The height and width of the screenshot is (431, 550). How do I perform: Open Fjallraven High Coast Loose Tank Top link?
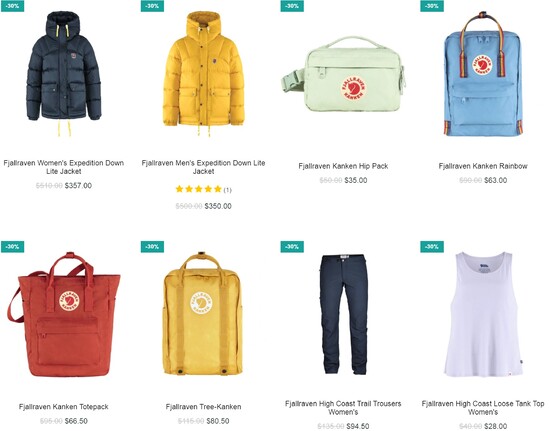coord(483,408)
